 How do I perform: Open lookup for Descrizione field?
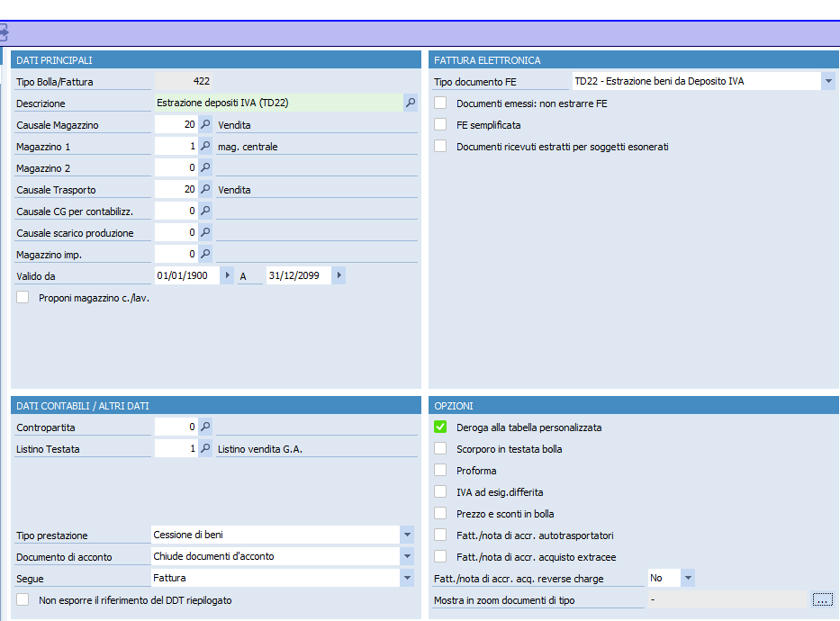pyautogui.click(x=411, y=103)
